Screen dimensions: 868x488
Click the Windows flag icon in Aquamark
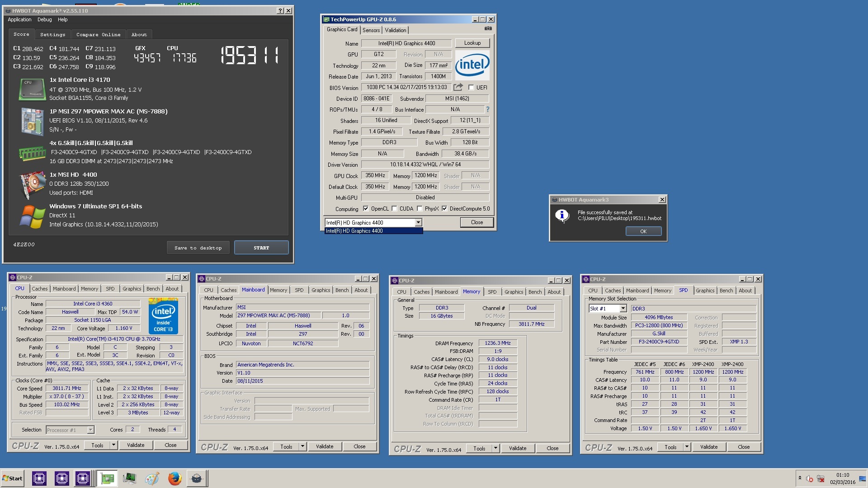pos(32,216)
